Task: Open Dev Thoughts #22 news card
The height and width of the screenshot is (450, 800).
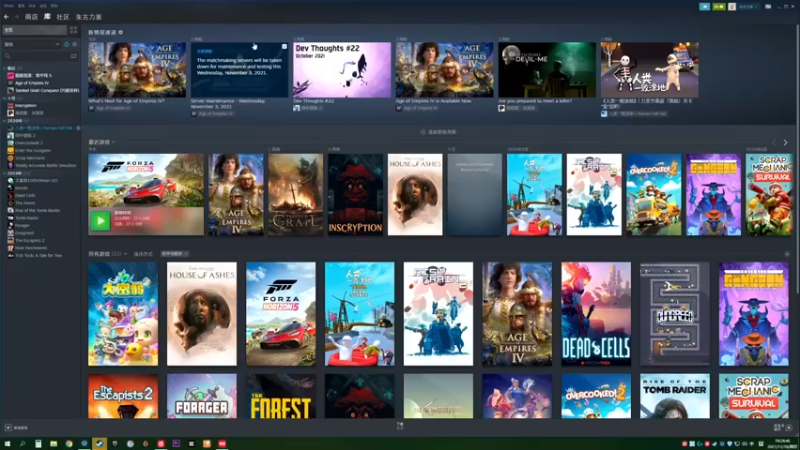Action: (342, 70)
